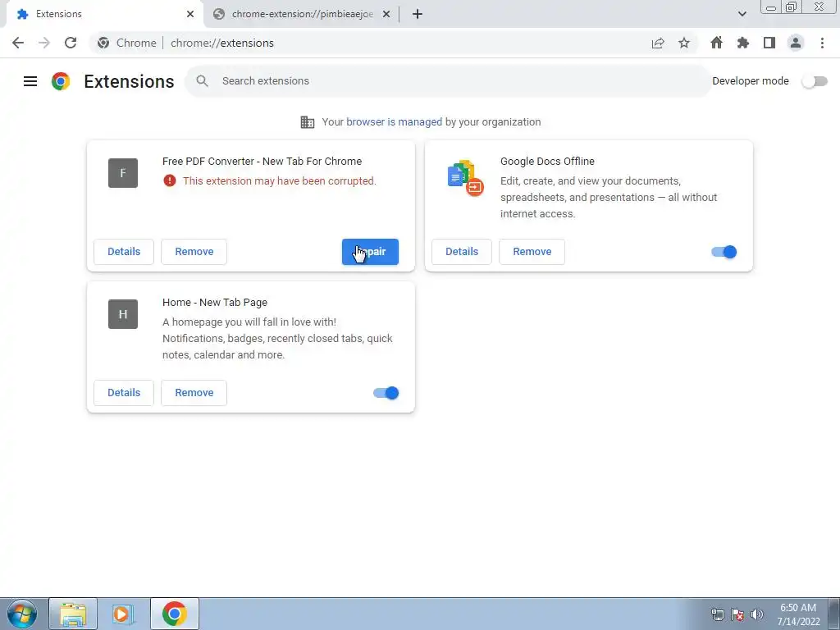The height and width of the screenshot is (630, 840).
Task: Click the Chrome site info icon in address bar
Action: [103, 43]
